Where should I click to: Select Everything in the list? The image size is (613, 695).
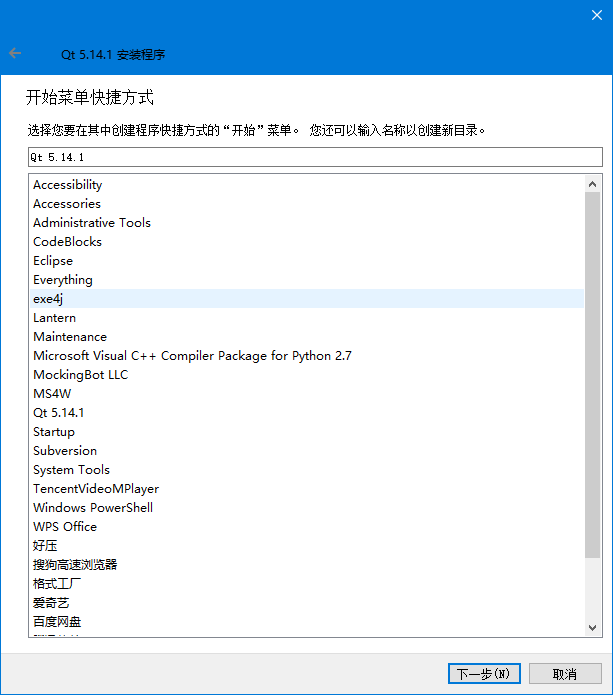(307, 280)
